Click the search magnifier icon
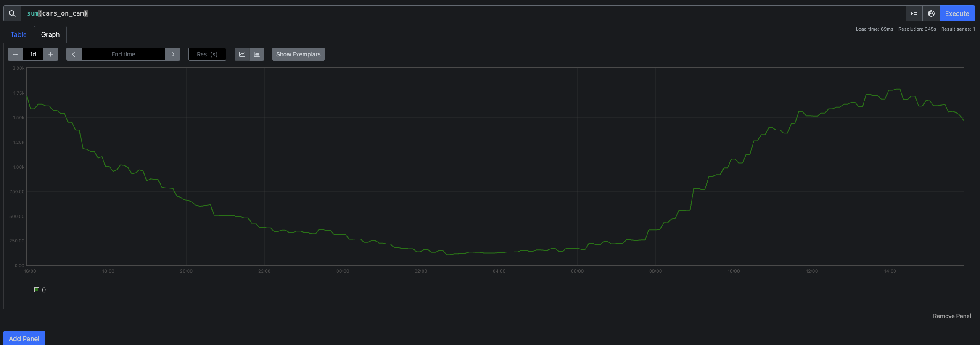Image resolution: width=980 pixels, height=345 pixels. pos(12,13)
